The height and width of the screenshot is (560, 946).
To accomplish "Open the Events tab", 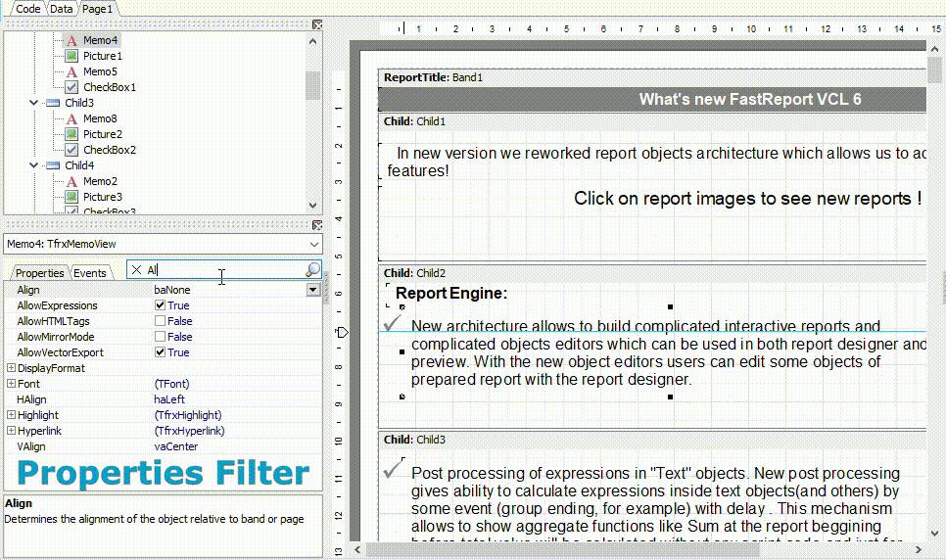I will [x=90, y=273].
